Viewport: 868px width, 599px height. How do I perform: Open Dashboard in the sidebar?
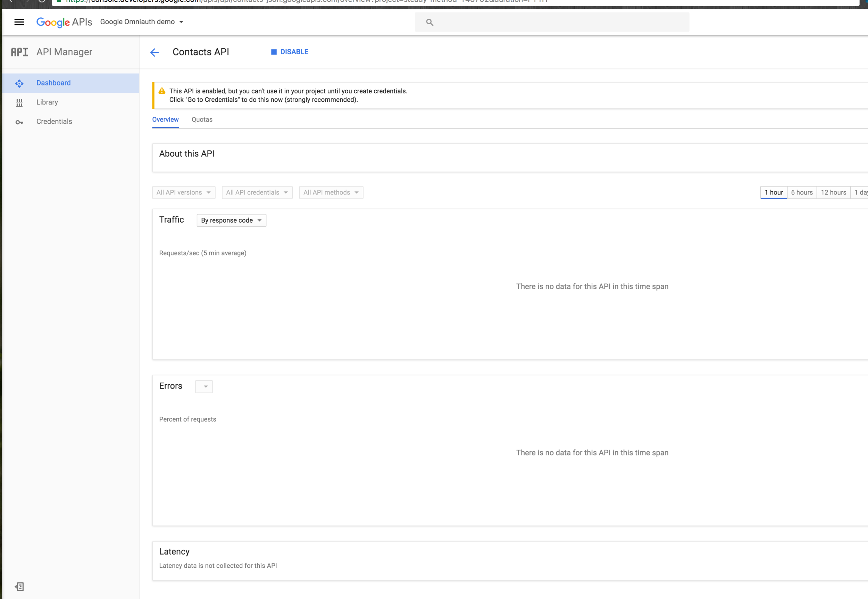pyautogui.click(x=70, y=83)
